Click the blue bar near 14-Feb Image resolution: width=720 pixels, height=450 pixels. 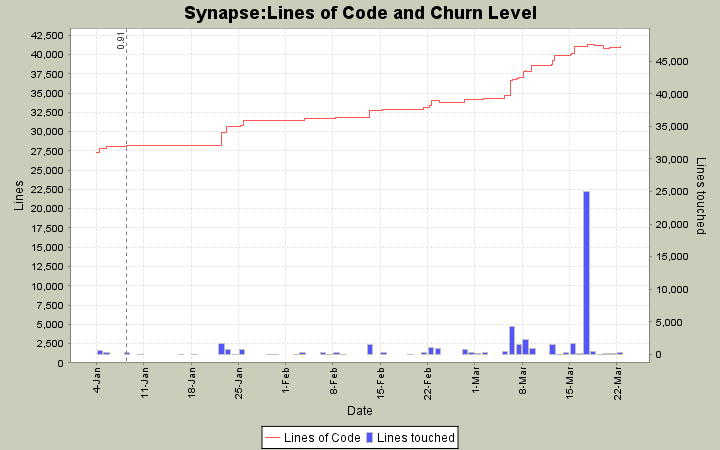[x=370, y=349]
